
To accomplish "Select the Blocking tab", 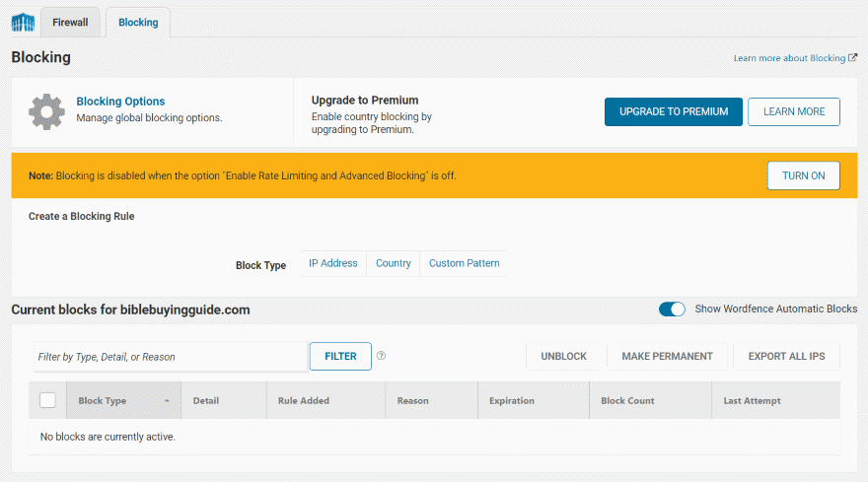I will [138, 22].
